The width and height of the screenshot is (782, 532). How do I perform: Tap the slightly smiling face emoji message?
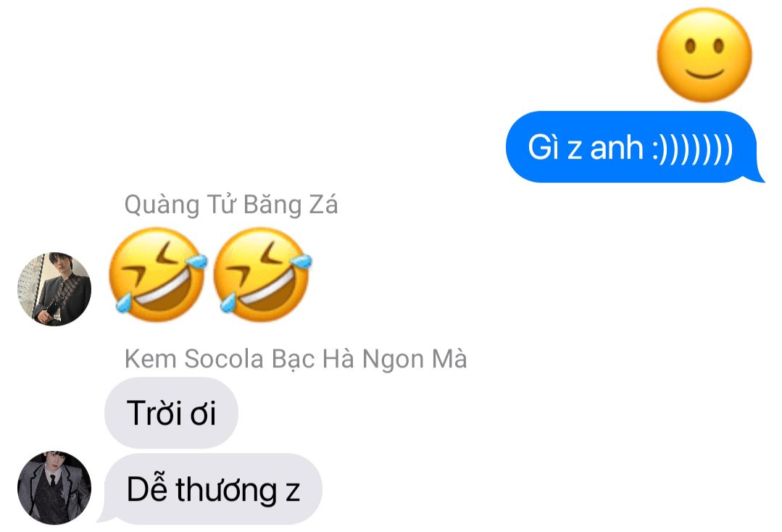[x=704, y=55]
